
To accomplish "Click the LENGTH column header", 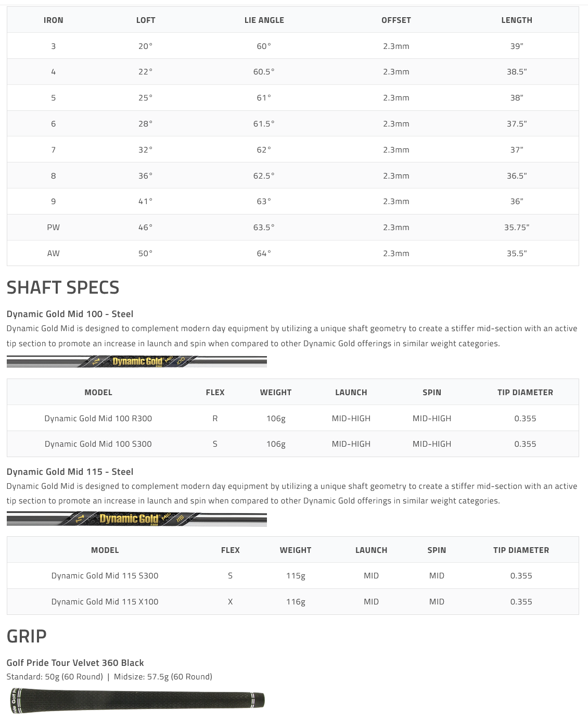I will click(x=516, y=20).
